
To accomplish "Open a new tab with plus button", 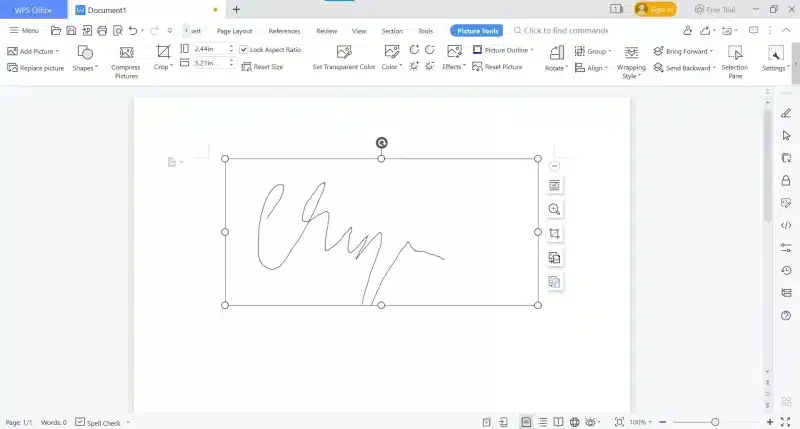I will tap(236, 9).
